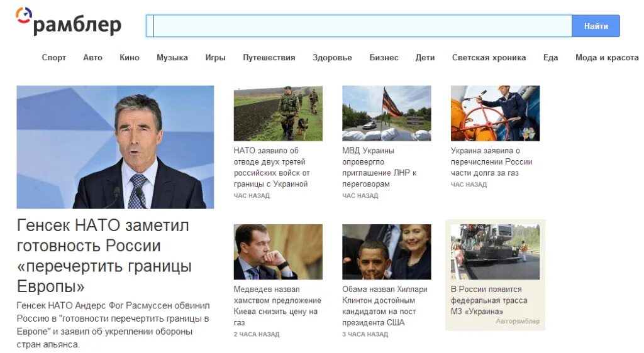Open the Спорт section

pyautogui.click(x=54, y=57)
